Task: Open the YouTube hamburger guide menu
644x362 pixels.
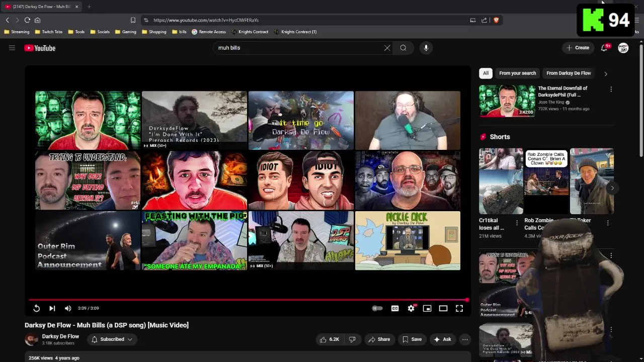Action: pos(12,48)
